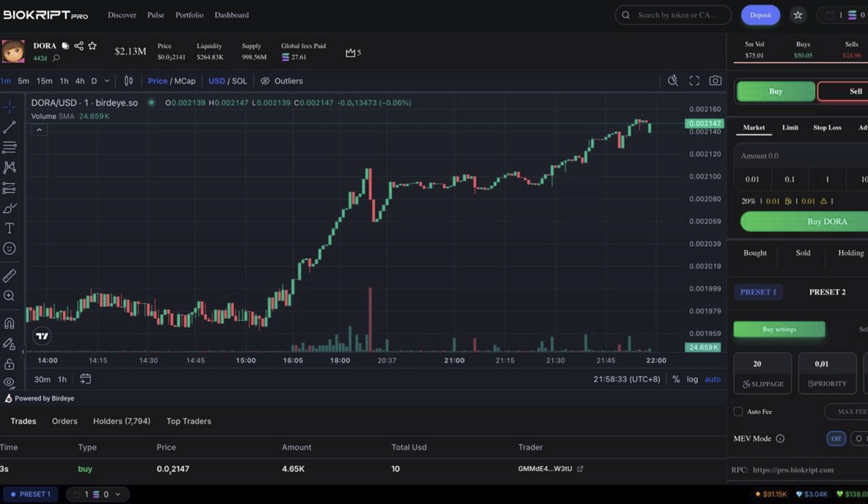Screen dimensions: 868x504
Task: Select the pattern drawing tool
Action: [x=9, y=168]
